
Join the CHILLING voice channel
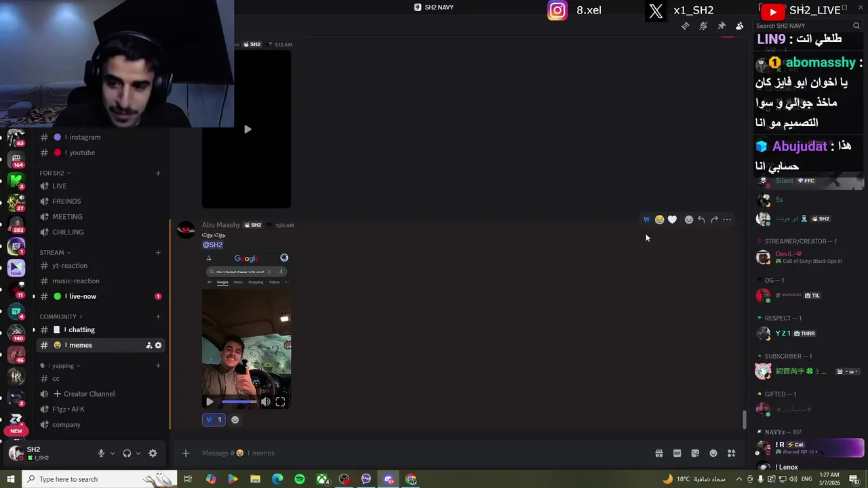coord(100,232)
